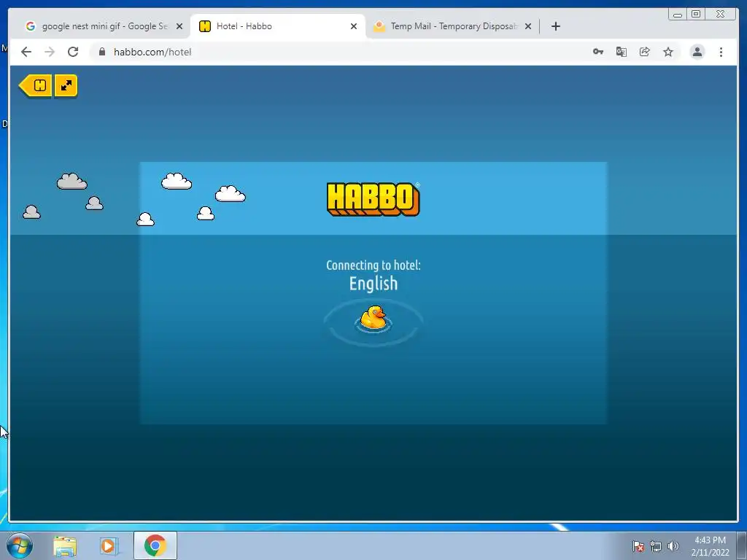The image size is (747, 560).
Task: Close the google nest mini gif tab
Action: [179, 26]
